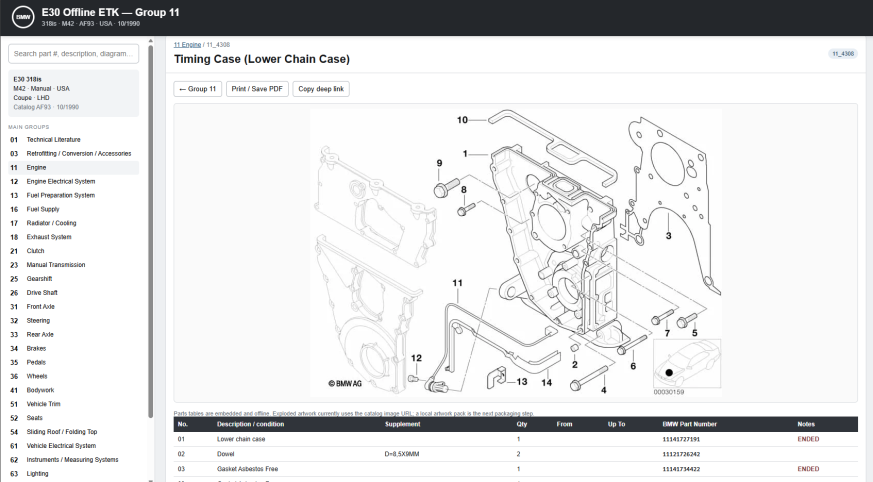Open group 63 Lighting
The image size is (873, 482).
73,474
